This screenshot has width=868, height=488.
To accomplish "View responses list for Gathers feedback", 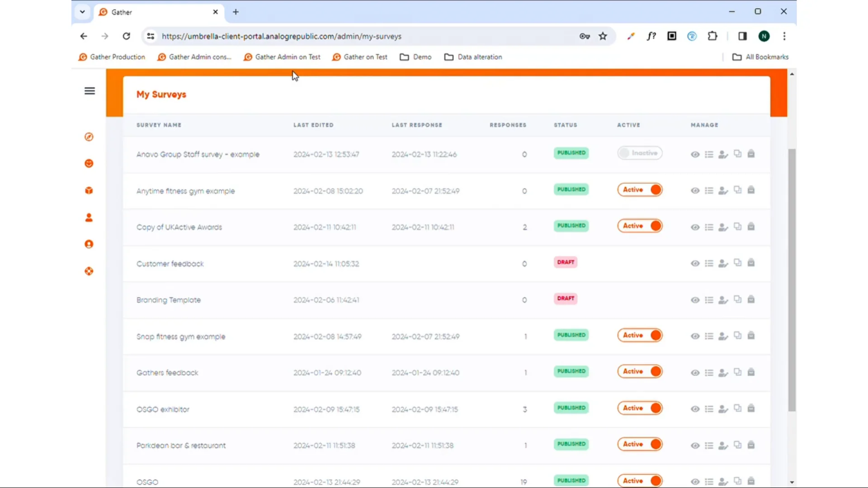I will [709, 372].
